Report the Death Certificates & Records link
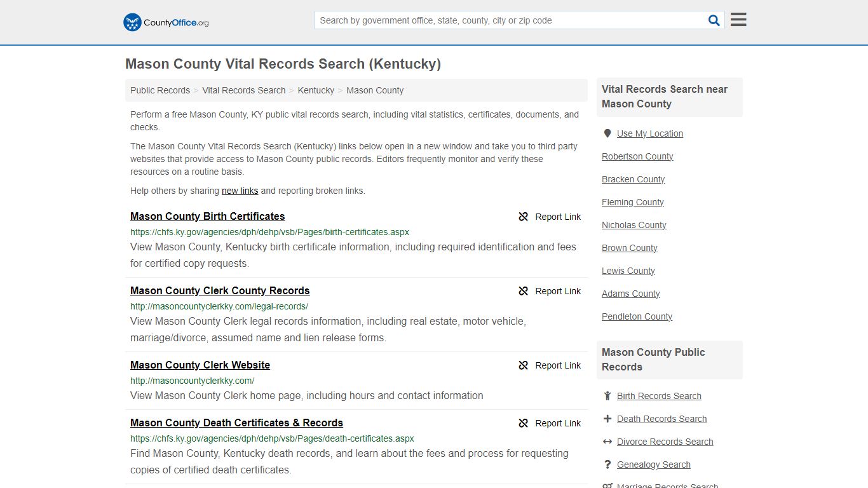Image resolution: width=868 pixels, height=488 pixels. click(x=550, y=423)
